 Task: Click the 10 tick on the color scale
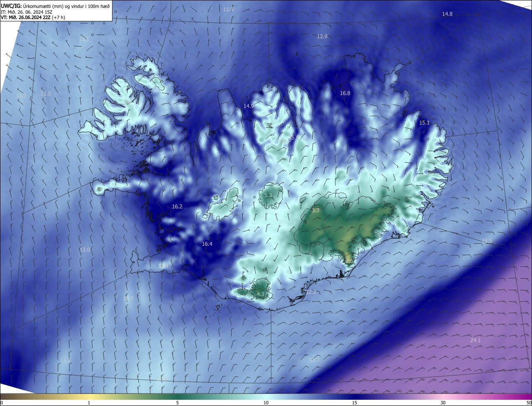(266, 403)
